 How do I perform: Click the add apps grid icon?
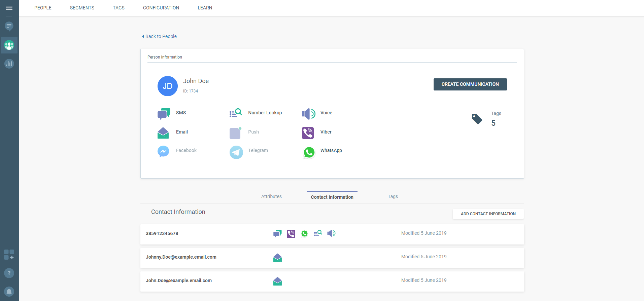pos(9,255)
